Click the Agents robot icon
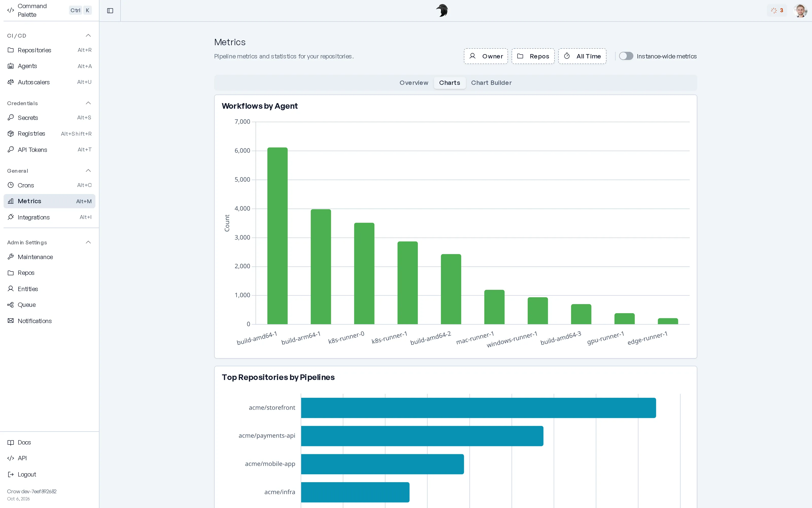Image resolution: width=812 pixels, height=508 pixels. coord(11,66)
